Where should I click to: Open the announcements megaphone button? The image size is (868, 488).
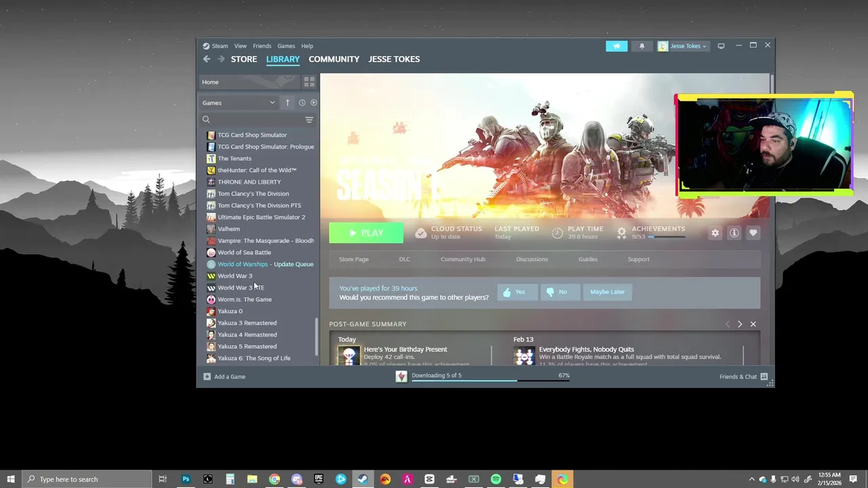616,46
